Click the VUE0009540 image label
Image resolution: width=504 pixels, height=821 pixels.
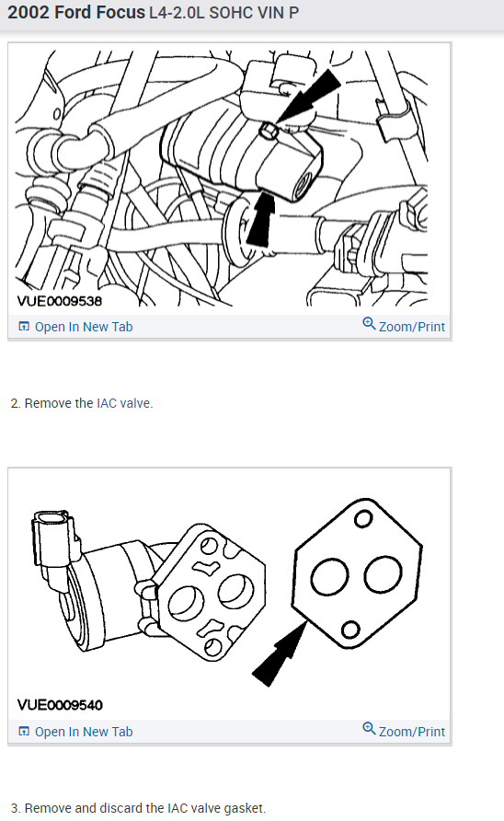tap(60, 705)
